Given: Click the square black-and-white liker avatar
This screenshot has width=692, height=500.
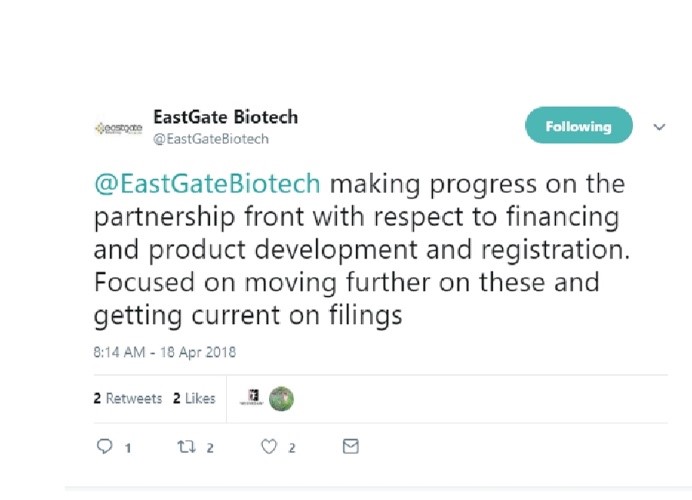Looking at the screenshot, I should pos(255,399).
